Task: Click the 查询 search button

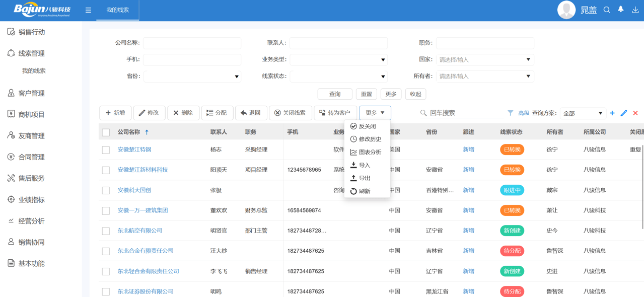Action: [x=334, y=94]
